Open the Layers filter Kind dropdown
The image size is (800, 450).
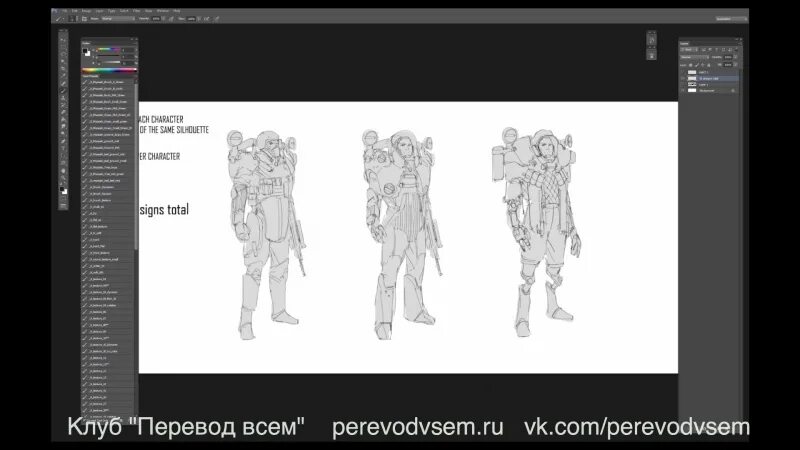click(689, 49)
